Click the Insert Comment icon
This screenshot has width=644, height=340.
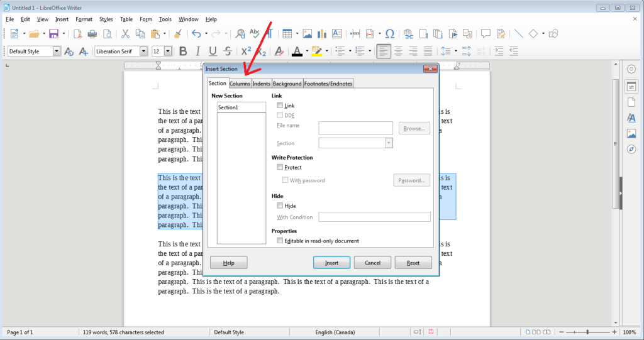pyautogui.click(x=486, y=34)
